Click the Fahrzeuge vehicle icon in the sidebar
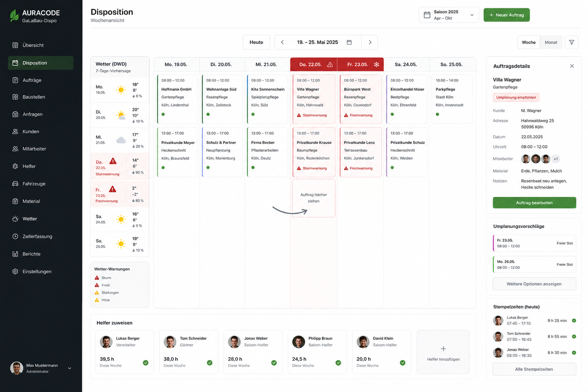This screenshot has height=392, width=588. (x=15, y=184)
